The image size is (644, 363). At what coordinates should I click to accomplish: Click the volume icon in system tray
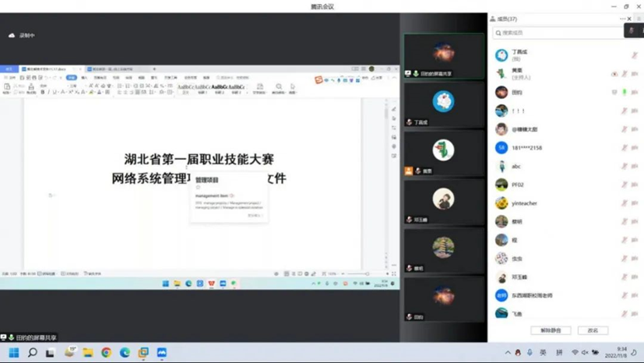click(x=585, y=353)
